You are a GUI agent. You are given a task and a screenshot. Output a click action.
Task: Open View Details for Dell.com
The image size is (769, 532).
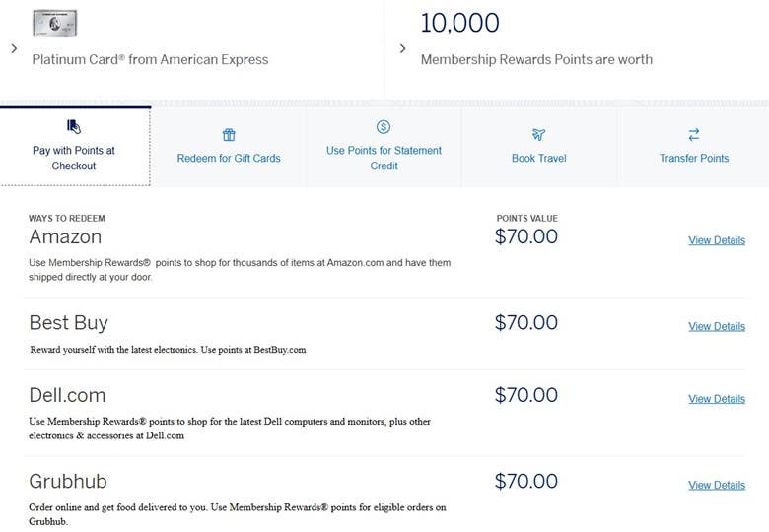(x=716, y=399)
